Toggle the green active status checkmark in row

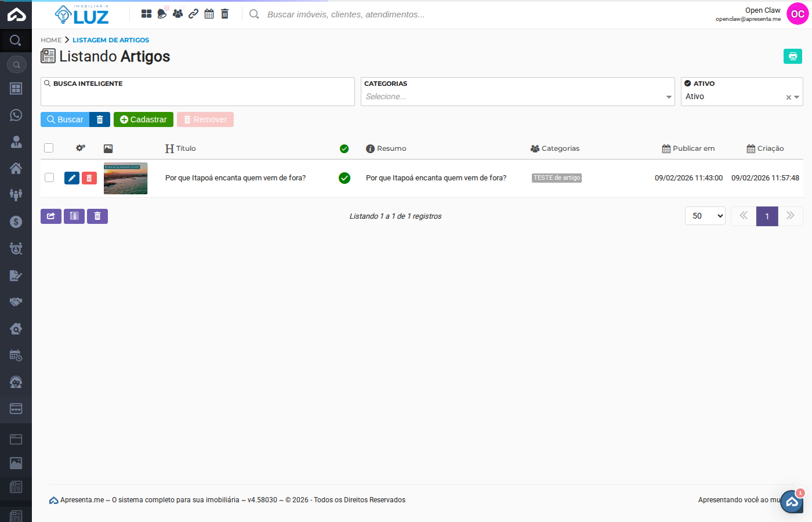[x=345, y=178]
